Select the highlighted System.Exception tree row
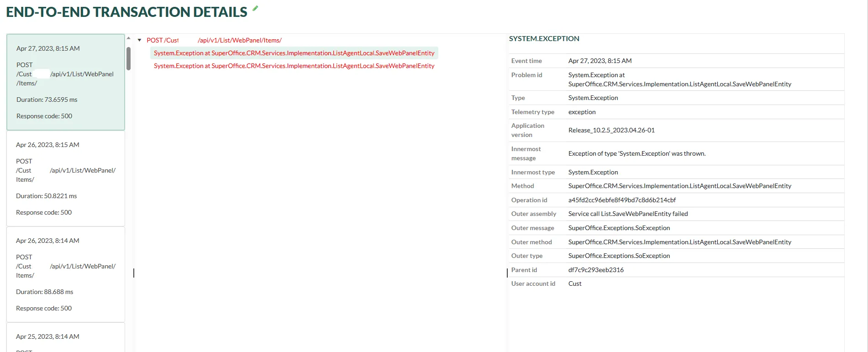Screen dimensions: 868x352 point(294,53)
